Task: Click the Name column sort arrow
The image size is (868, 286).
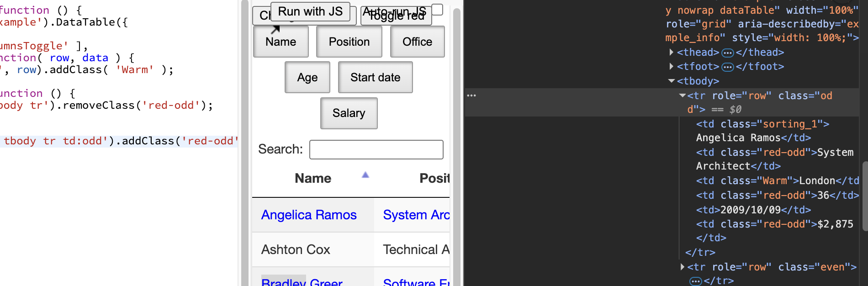Action: (365, 175)
